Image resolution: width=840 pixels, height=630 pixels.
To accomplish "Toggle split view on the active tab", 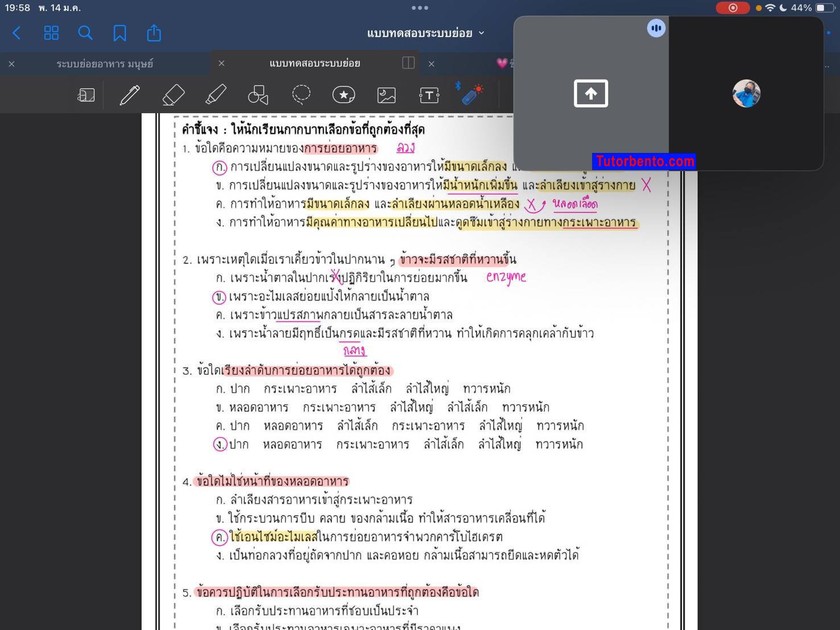I will [x=408, y=64].
